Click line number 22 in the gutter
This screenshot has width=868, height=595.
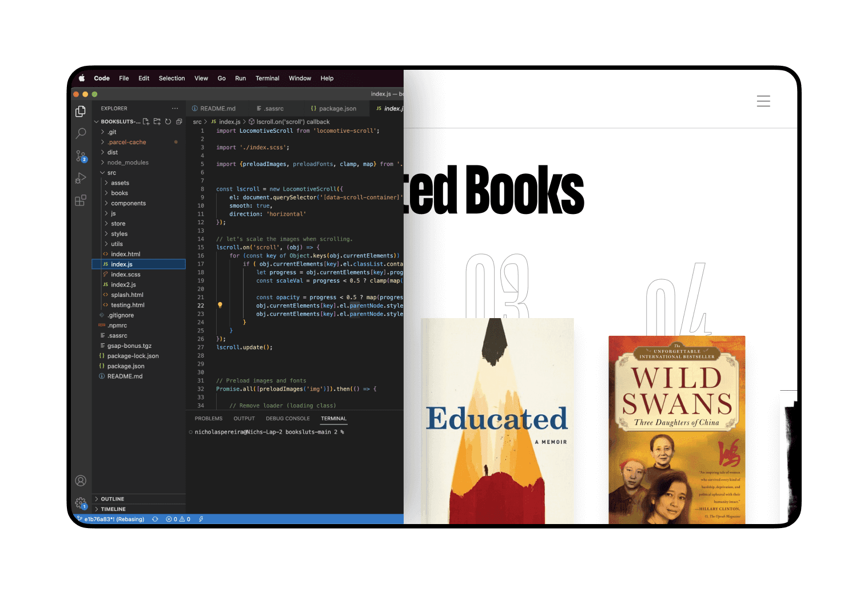click(201, 306)
